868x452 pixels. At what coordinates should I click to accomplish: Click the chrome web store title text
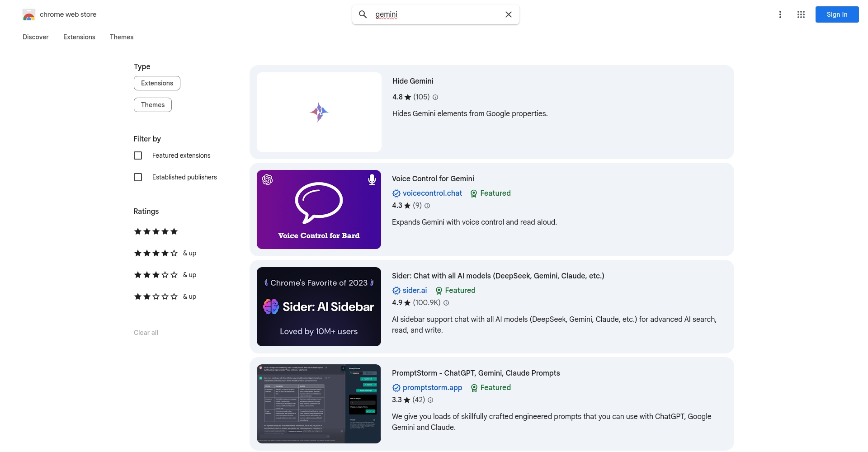(x=68, y=14)
